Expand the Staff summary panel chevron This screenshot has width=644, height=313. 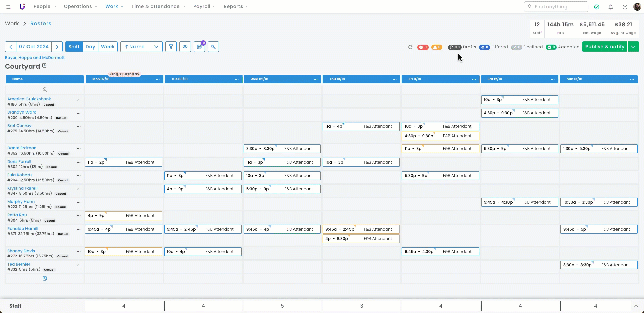[x=636, y=306]
